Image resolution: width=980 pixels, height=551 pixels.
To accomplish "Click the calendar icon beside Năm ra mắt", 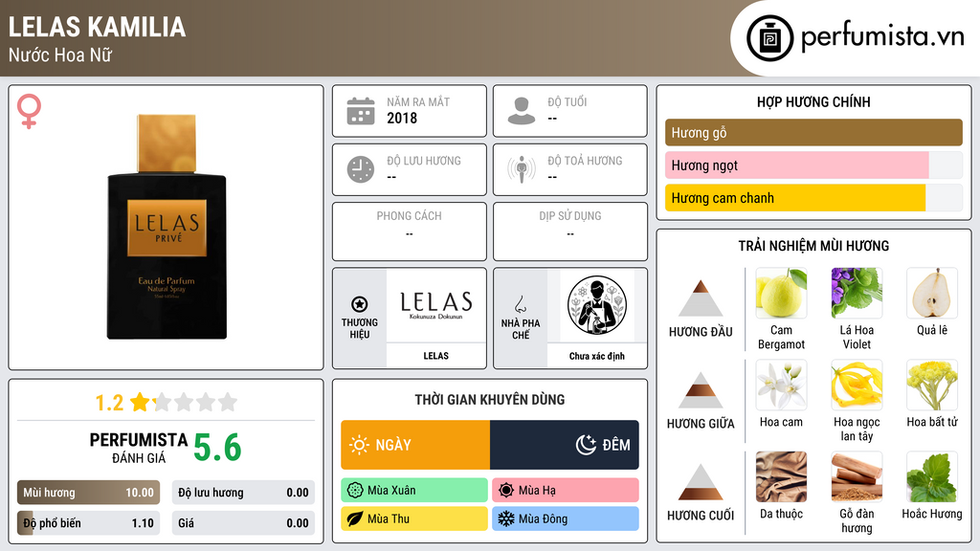I will click(x=361, y=111).
